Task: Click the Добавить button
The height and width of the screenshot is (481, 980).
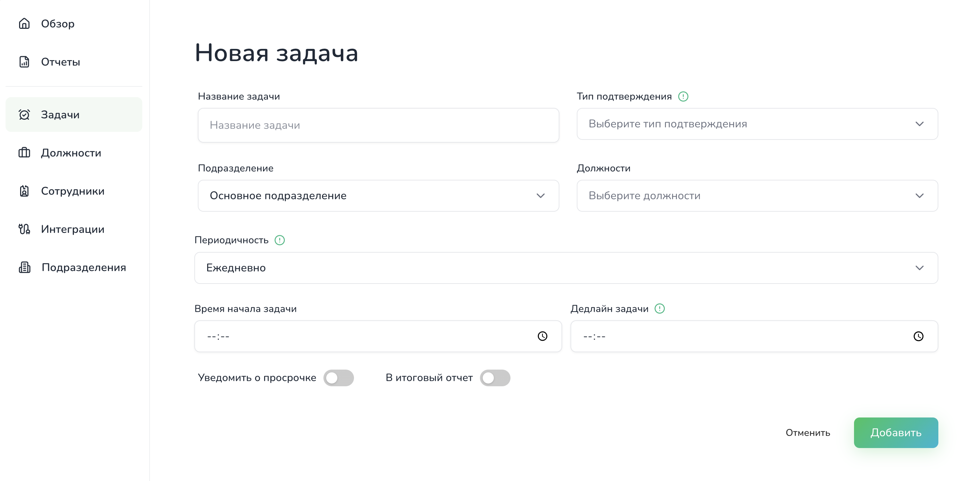Action: (x=896, y=432)
